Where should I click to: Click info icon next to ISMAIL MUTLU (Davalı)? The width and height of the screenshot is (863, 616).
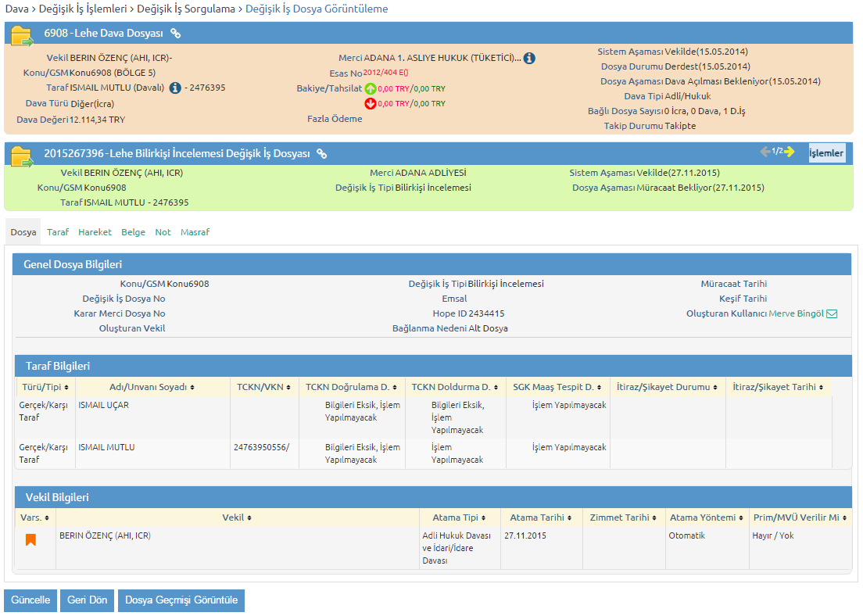click(x=175, y=88)
